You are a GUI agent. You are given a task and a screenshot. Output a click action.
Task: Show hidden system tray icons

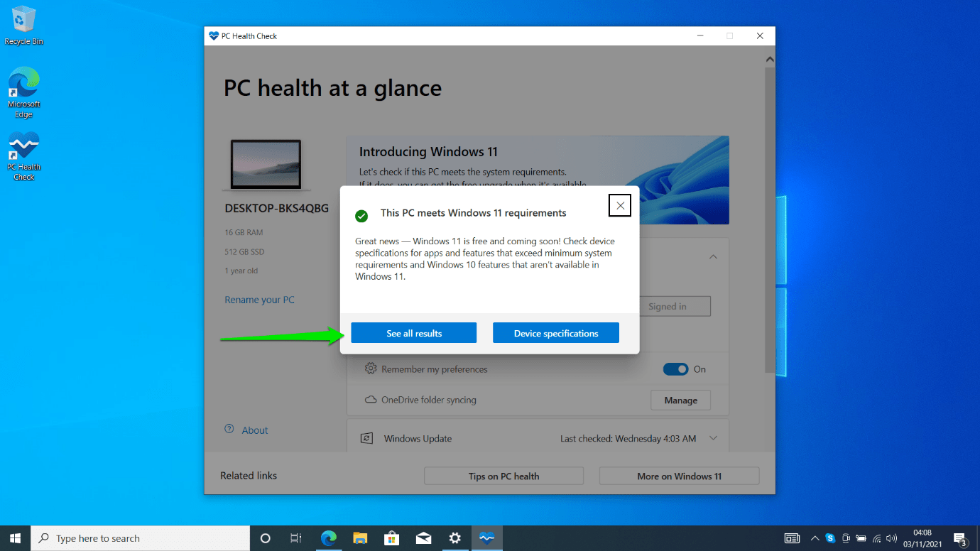815,538
